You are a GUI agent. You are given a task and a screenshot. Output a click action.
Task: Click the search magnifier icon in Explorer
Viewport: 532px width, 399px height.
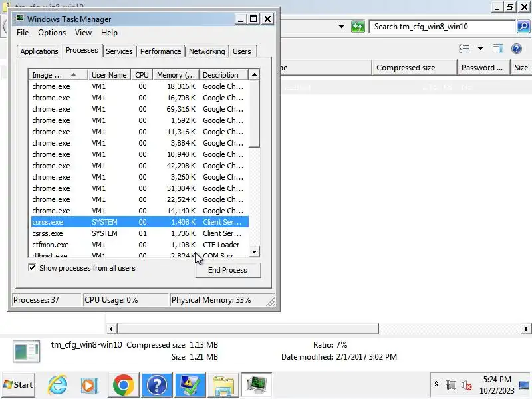(x=523, y=27)
